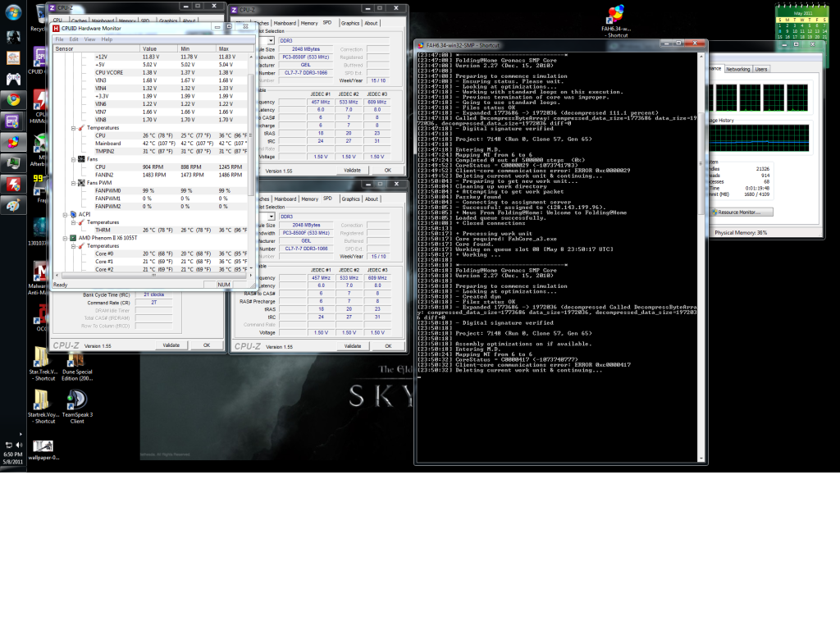Click the red H icon in Hardware Monitor title bar
Screen dimensions: 840x630
click(x=57, y=28)
